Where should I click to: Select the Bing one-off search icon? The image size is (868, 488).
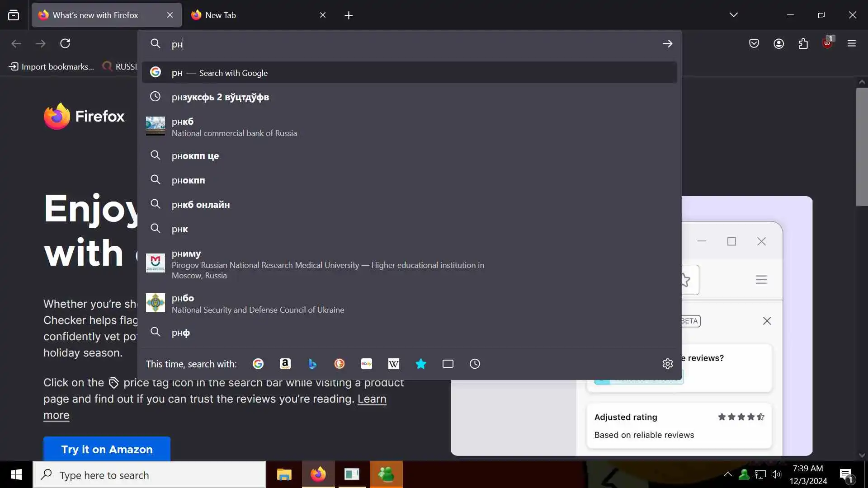[312, 364]
